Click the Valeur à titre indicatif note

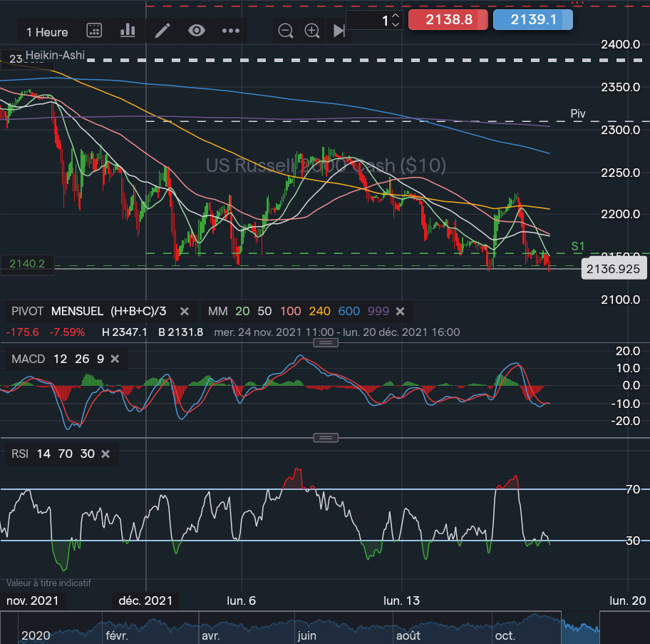click(x=48, y=583)
